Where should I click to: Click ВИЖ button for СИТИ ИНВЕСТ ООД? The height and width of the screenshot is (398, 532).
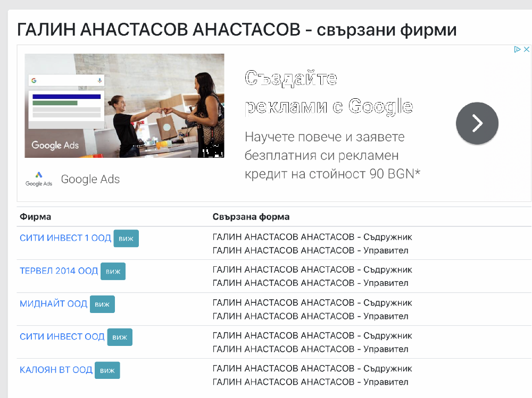click(120, 337)
